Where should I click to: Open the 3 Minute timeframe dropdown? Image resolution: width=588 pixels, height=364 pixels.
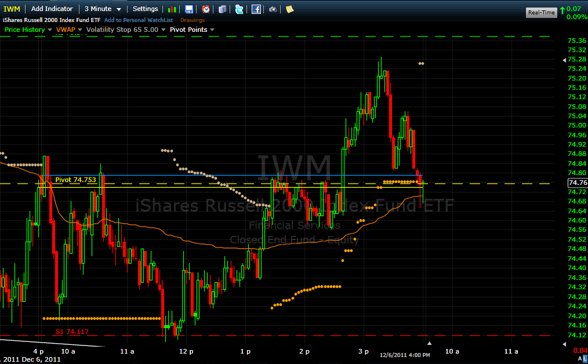(103, 9)
